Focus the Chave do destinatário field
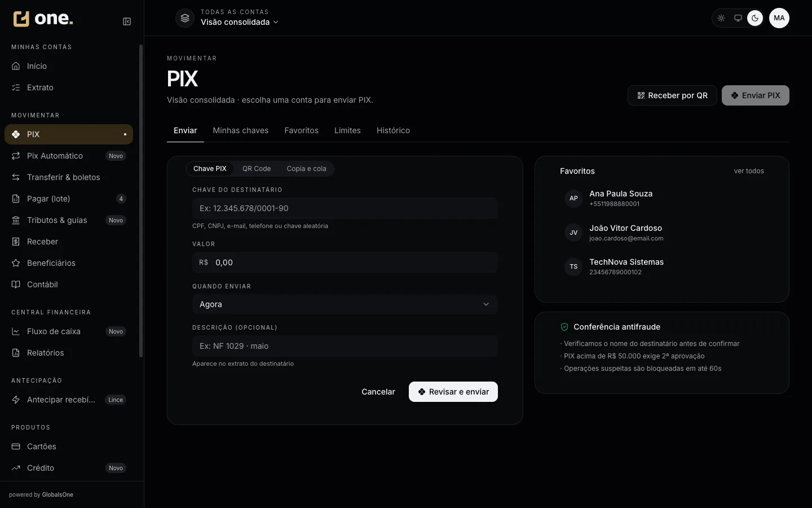812x508 pixels. pos(345,208)
